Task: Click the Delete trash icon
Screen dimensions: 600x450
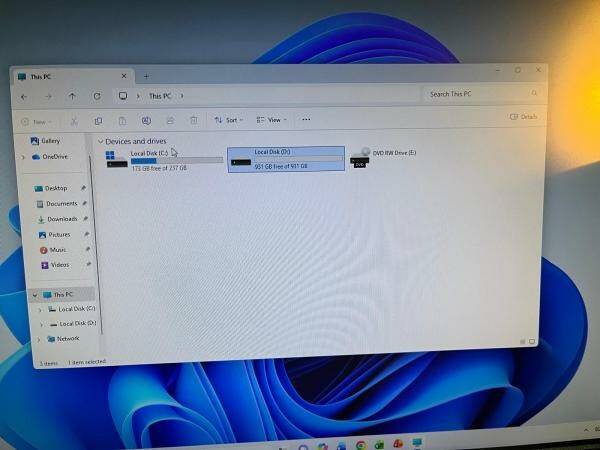Action: [194, 121]
